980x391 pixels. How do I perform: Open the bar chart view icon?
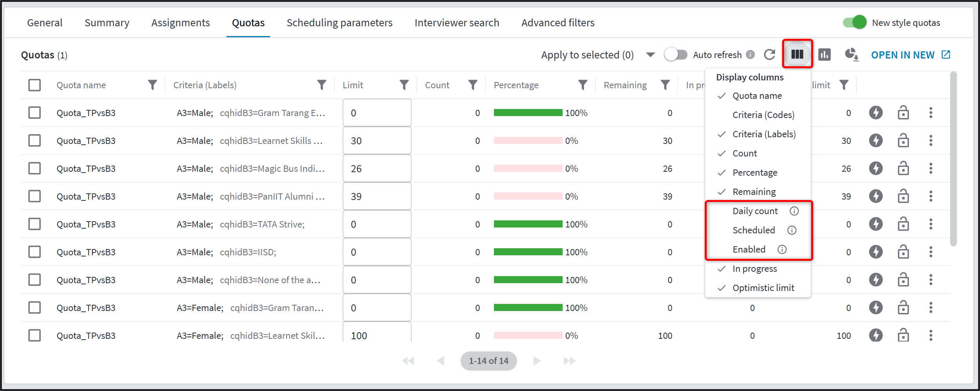tap(824, 55)
